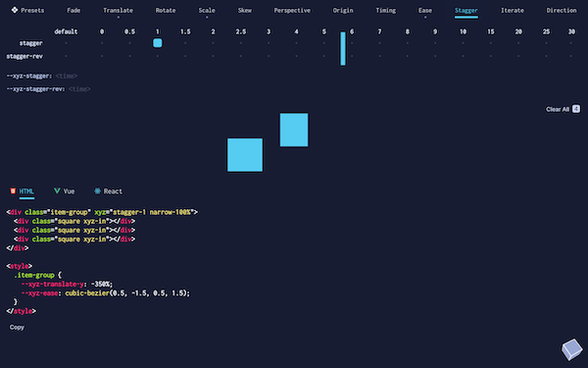Click the active Stagger tab

(466, 11)
